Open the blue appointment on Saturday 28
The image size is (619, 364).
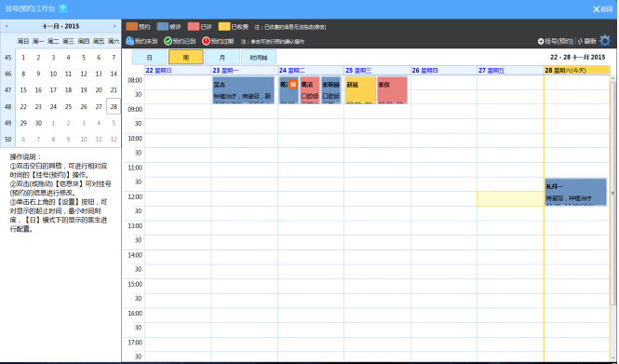tap(575, 192)
